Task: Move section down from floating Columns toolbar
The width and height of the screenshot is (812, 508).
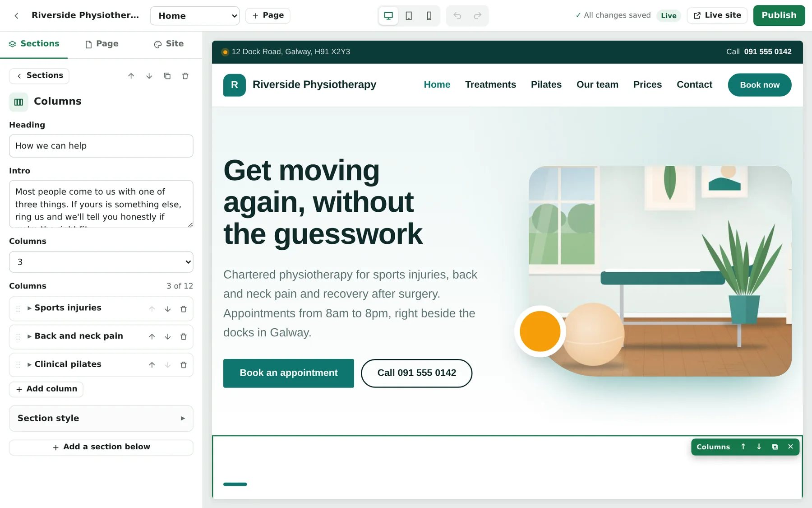Action: tap(759, 447)
